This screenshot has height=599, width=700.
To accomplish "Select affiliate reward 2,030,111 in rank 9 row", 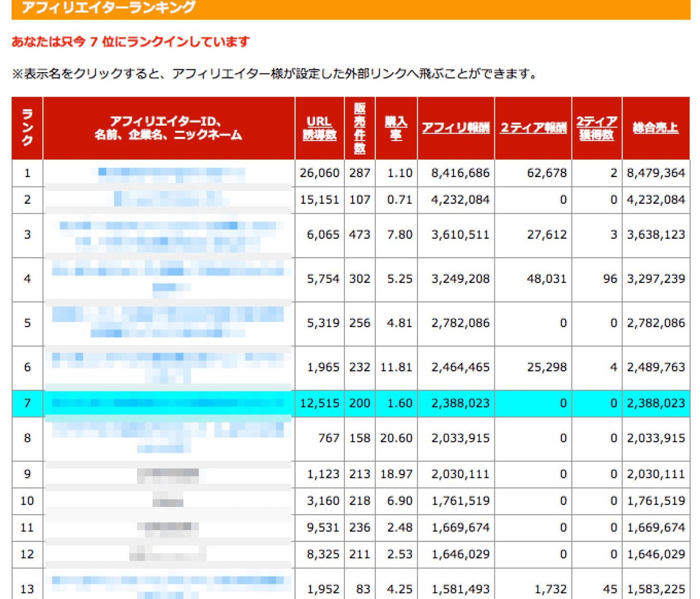I will pos(456,474).
